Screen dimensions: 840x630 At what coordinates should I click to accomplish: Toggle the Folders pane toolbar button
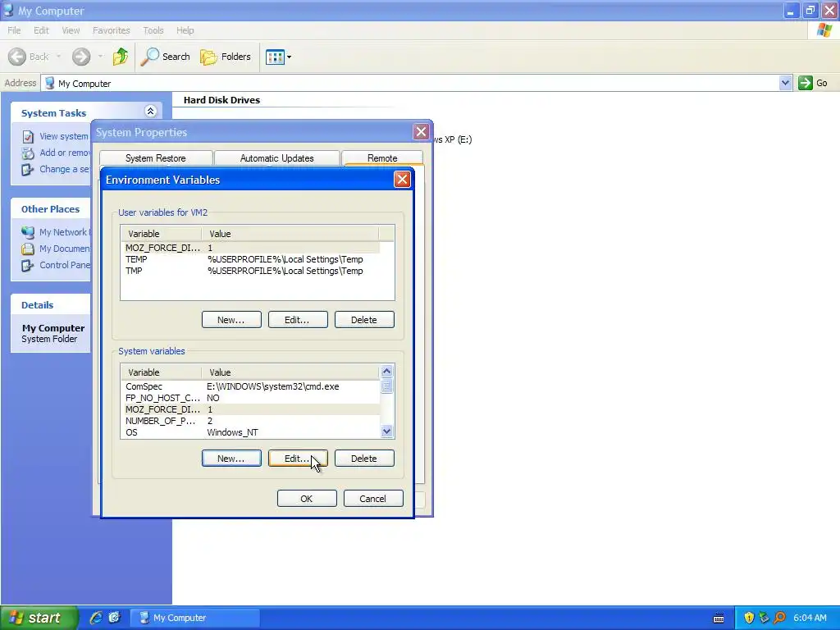[x=226, y=57]
